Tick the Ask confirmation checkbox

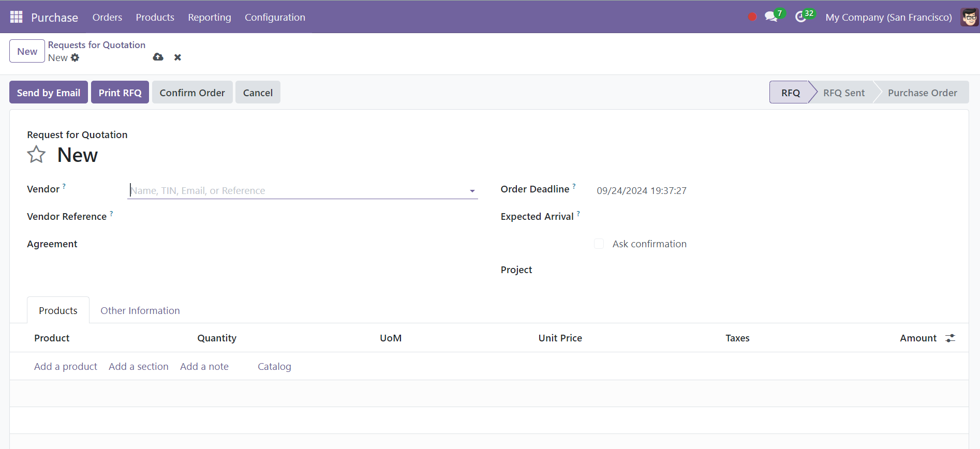coord(599,244)
